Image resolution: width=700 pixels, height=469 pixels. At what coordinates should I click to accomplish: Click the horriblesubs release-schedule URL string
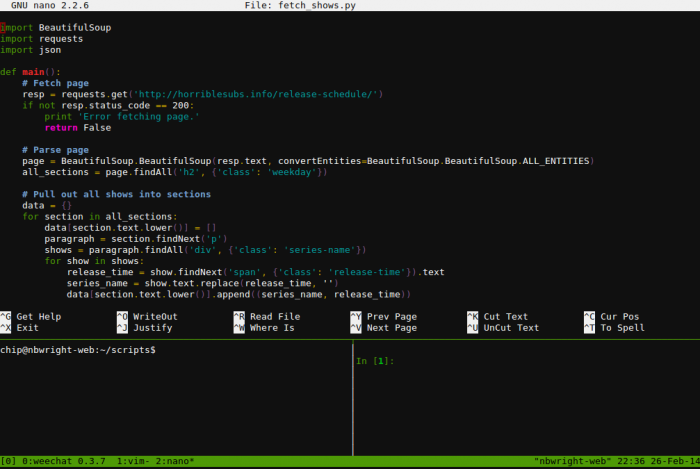click(x=256, y=94)
